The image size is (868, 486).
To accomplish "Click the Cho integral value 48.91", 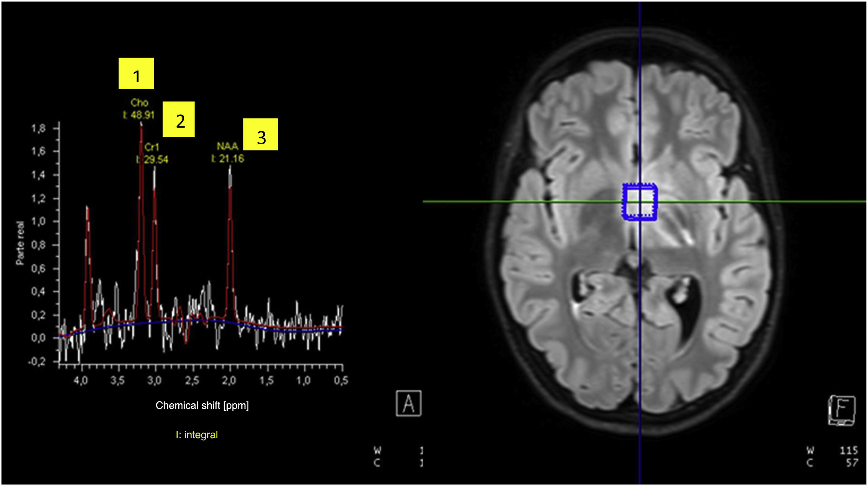I will pyautogui.click(x=142, y=115).
